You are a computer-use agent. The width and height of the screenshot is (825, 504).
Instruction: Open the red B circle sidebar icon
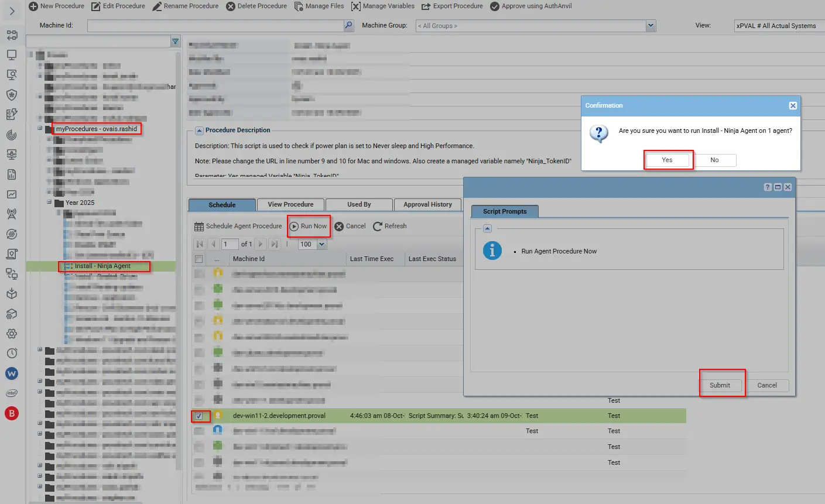point(12,413)
